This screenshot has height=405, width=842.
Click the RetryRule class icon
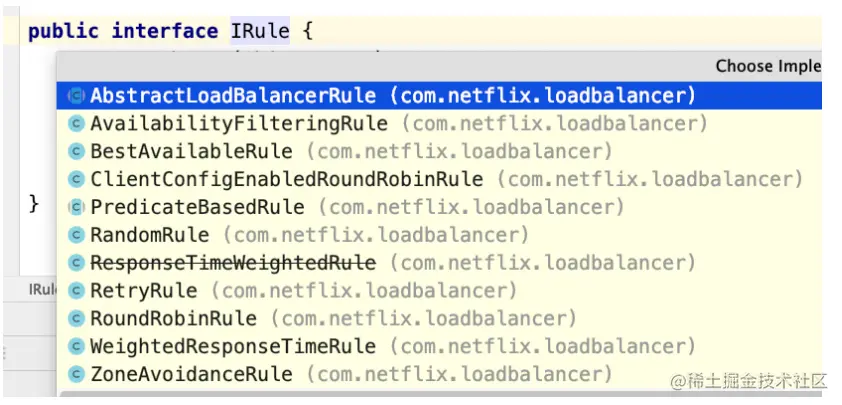[76, 291]
